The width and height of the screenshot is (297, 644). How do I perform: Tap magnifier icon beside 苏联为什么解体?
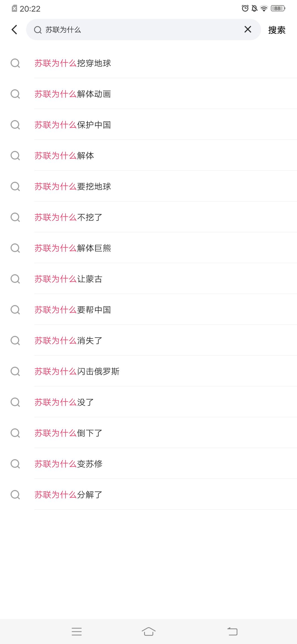(x=15, y=156)
